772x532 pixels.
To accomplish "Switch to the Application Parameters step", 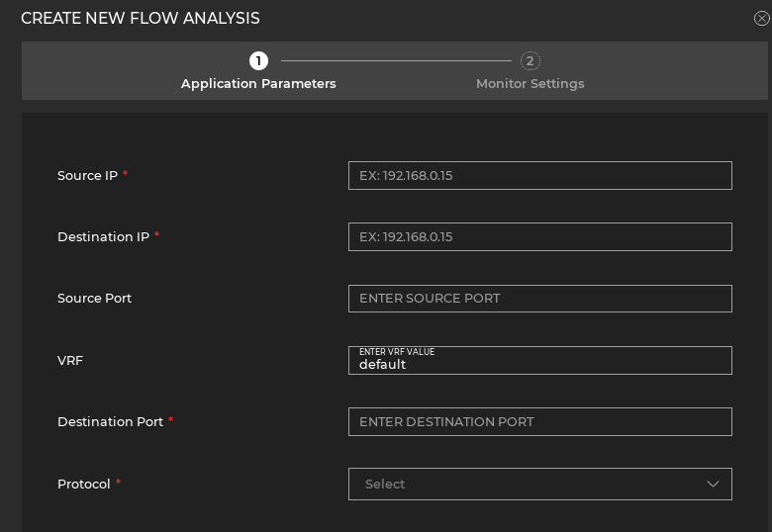I will pyautogui.click(x=258, y=84).
